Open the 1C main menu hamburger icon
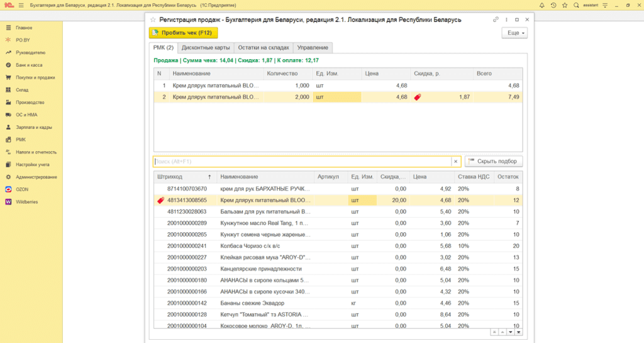644x343 pixels. 21,5
